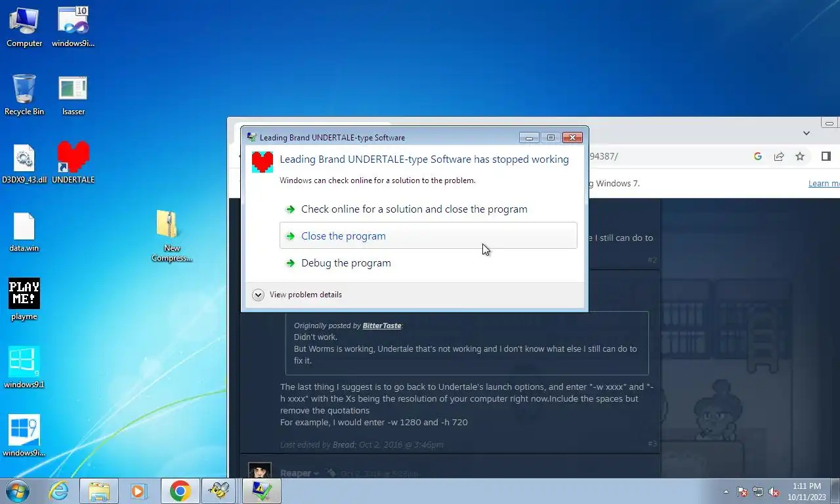Screen dimensions: 840x504
Task: Open the Computer desktop icon
Action: coord(24,28)
